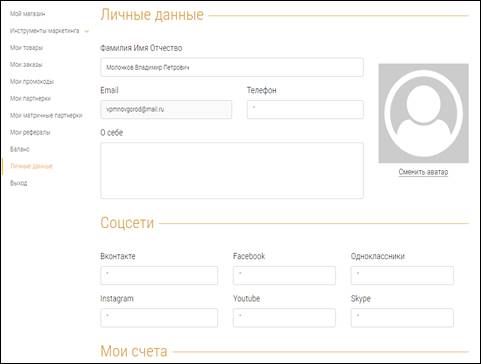The height and width of the screenshot is (364, 481).
Task: Click the Instagram input field
Action: (x=159, y=318)
